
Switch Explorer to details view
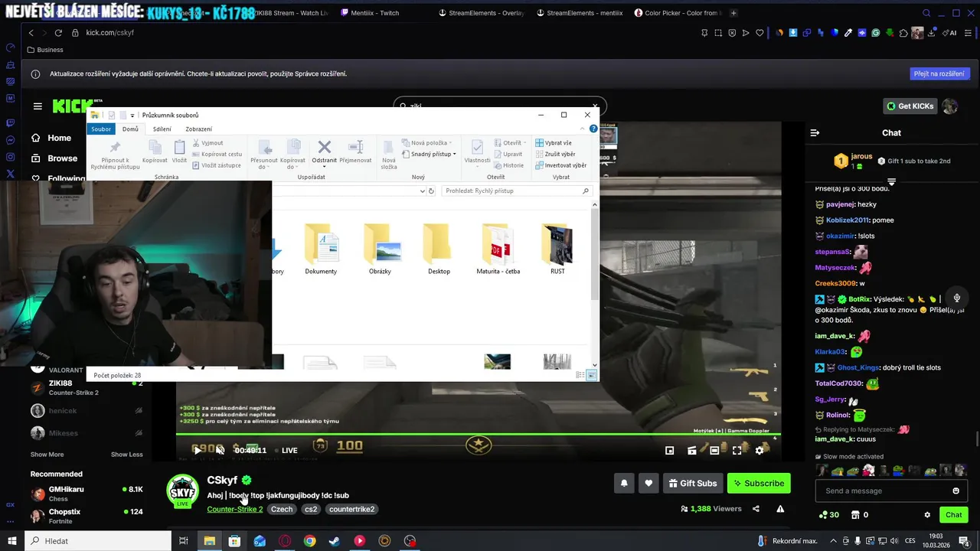pyautogui.click(x=580, y=375)
